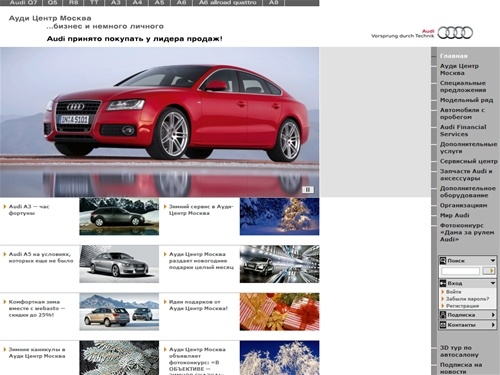This screenshot has width=500, height=375.
Task: Open Дополнительные услуги in the sidebar
Action: pyautogui.click(x=468, y=147)
